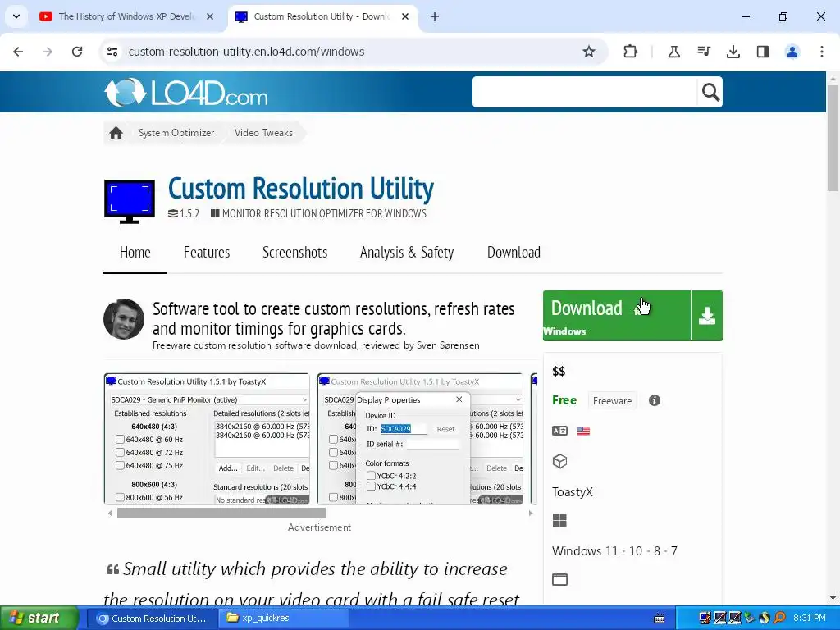Click the page vertical scrollbar thumb
This screenshot has height=630, width=840.
coord(833,138)
